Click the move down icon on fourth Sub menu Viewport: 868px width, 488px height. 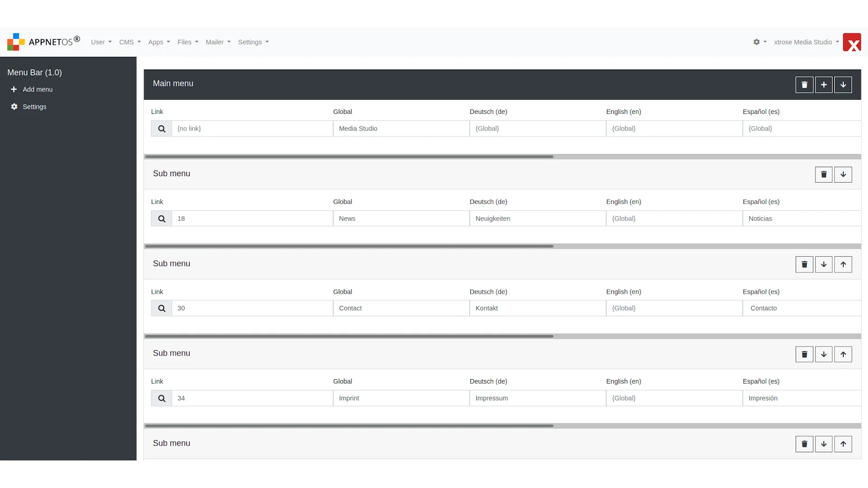[x=823, y=444]
